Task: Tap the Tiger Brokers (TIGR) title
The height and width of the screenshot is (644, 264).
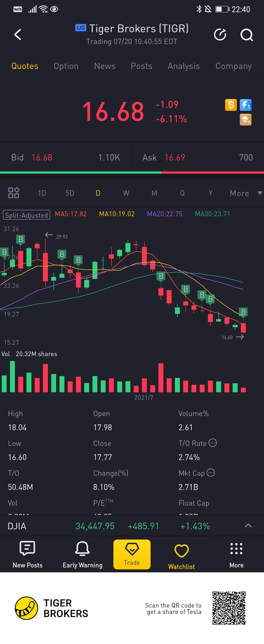Action: (139, 29)
